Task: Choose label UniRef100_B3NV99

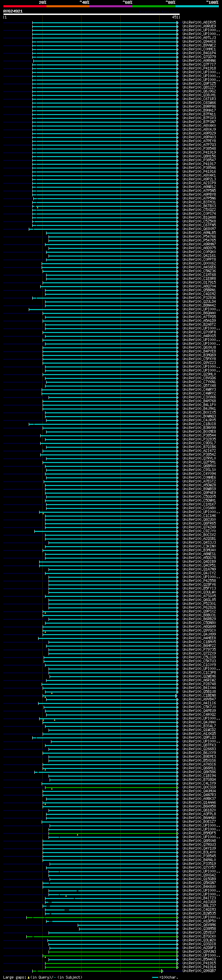Action: (199, 428)
